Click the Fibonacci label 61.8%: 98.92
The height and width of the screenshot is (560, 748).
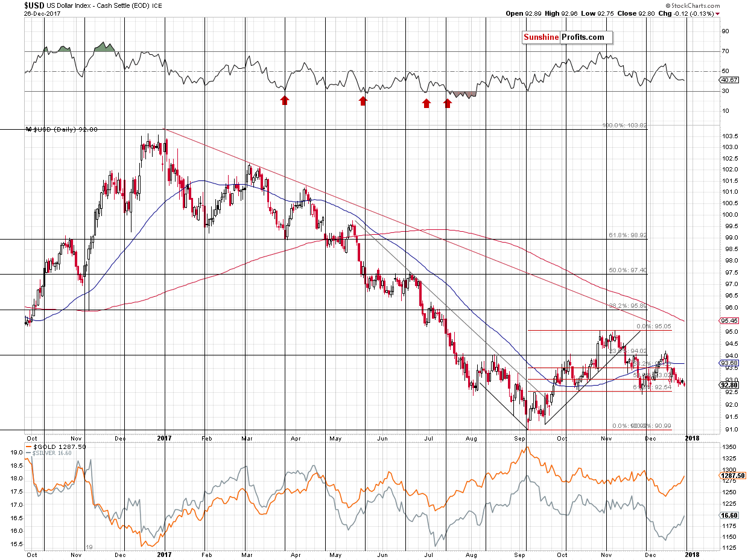coord(627,236)
